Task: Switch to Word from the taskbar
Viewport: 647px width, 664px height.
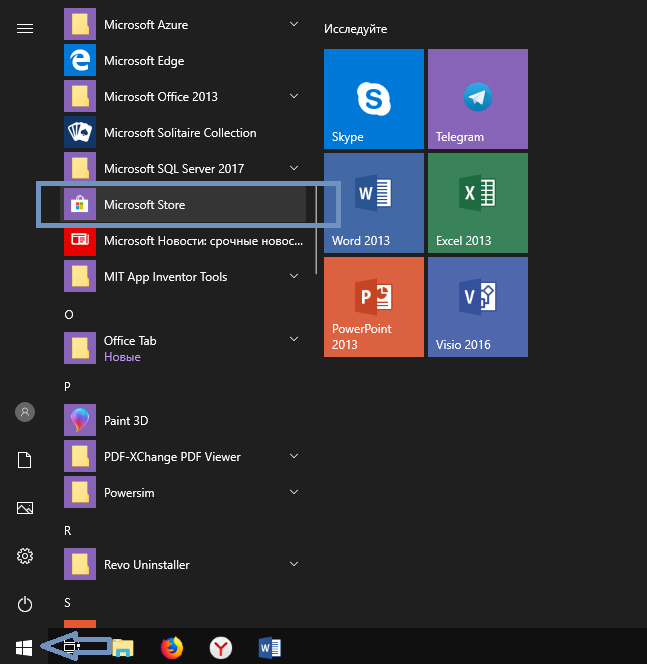Action: pos(270,648)
